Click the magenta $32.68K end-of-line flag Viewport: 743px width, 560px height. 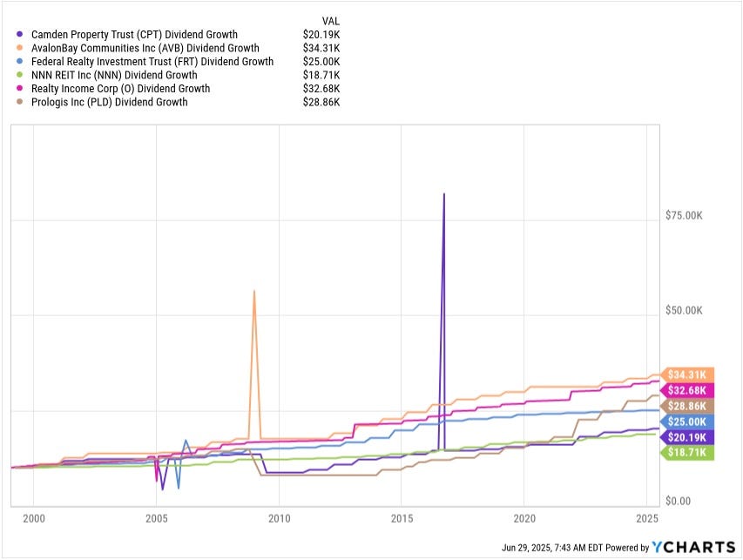687,390
